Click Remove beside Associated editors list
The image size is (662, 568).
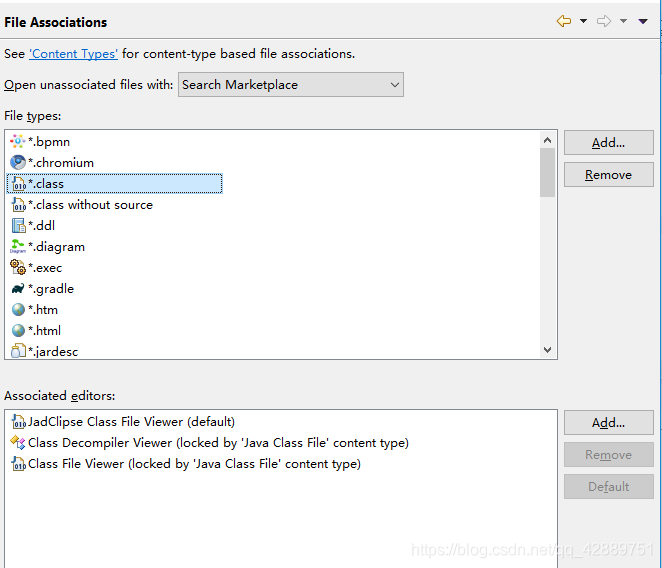tap(608, 455)
